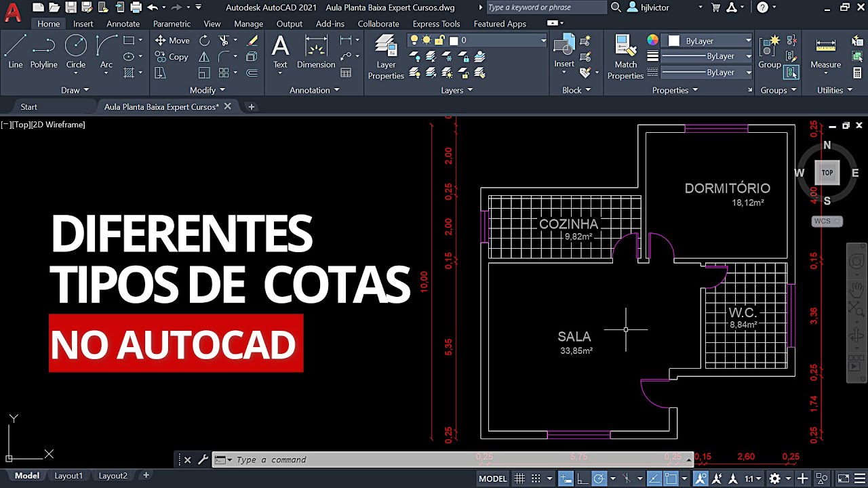The height and width of the screenshot is (488, 868).
Task: Click the Offset tool icon
Action: coord(252,73)
